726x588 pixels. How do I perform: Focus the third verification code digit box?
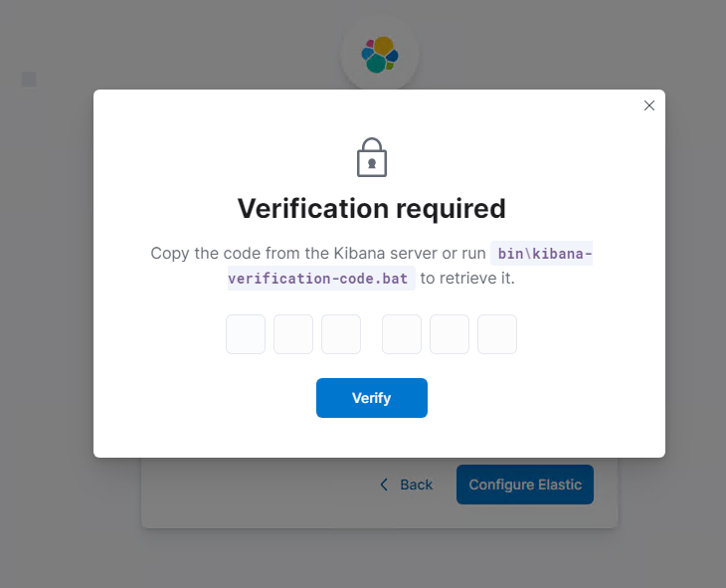tap(341, 334)
